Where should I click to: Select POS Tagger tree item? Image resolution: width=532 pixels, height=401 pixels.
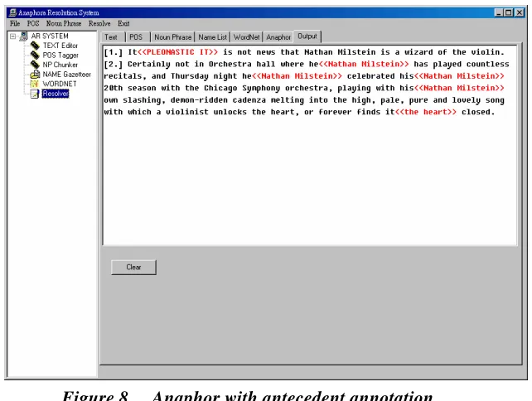point(60,55)
